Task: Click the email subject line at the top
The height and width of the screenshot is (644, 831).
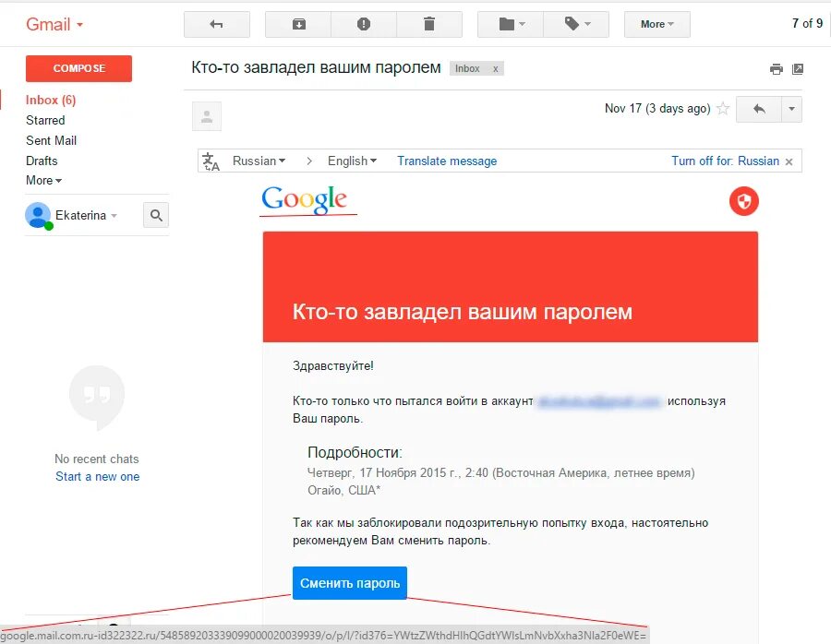Action: point(316,67)
